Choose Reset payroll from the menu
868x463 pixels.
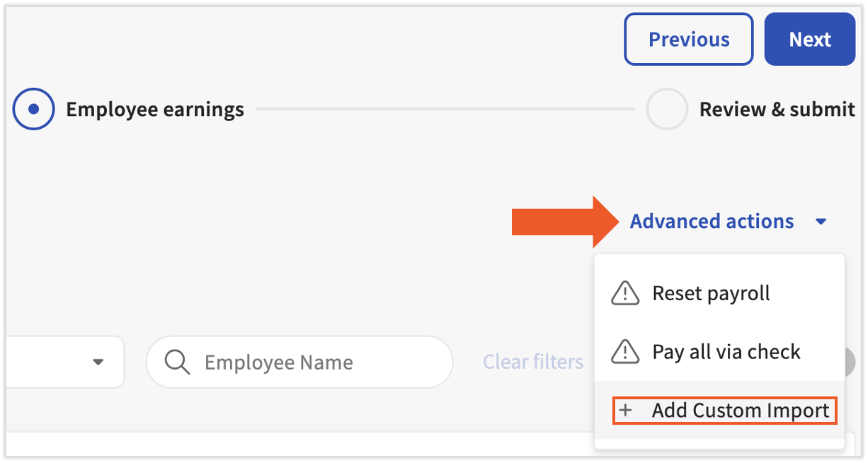coord(711,293)
